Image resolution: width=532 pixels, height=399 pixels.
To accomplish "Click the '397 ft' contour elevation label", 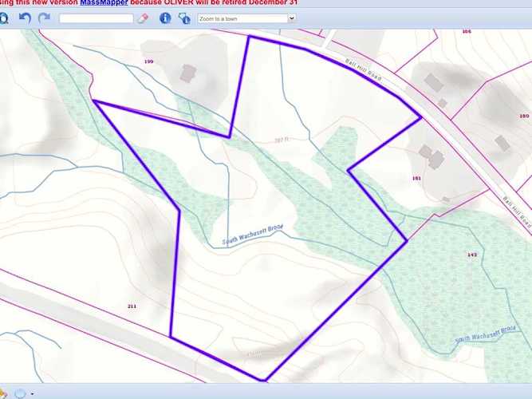I will [x=282, y=140].
